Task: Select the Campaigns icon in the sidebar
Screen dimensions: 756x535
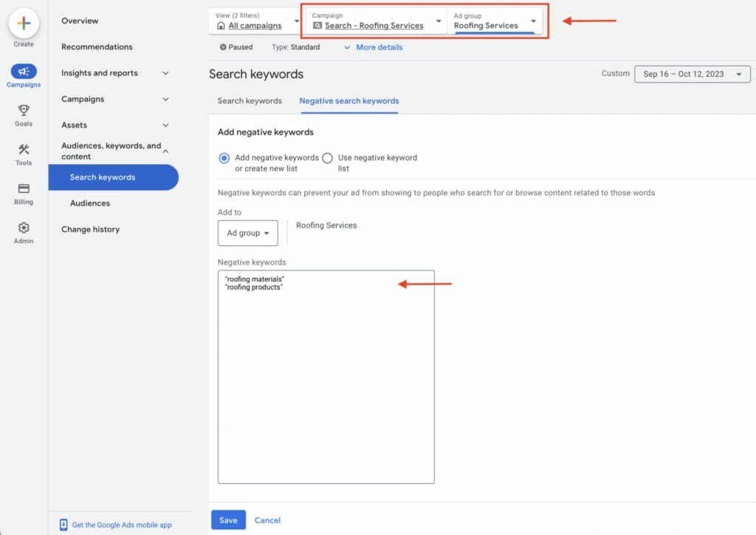Action: 23,72
